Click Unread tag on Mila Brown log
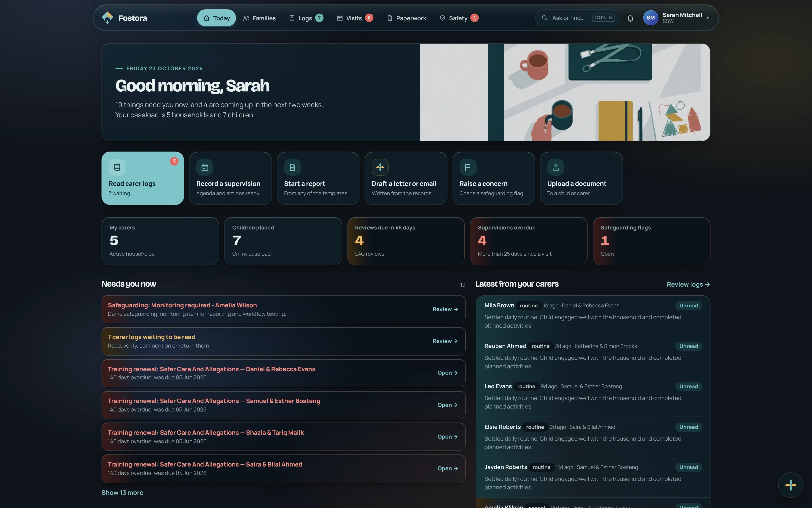The height and width of the screenshot is (508, 812). pos(689,305)
